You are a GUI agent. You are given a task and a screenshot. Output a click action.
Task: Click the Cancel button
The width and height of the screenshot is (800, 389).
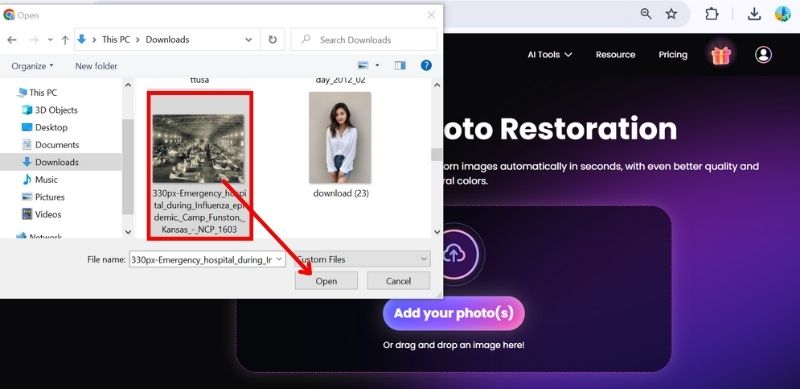tap(398, 281)
